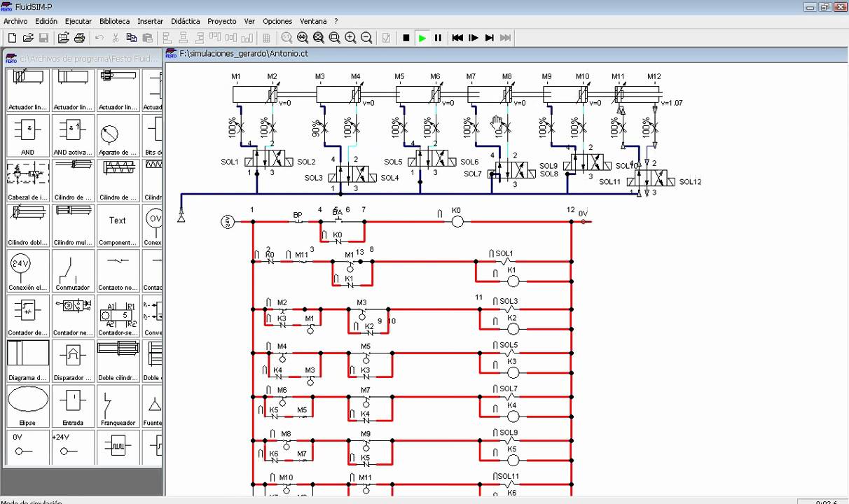
Task: Select the Elipse shape component
Action: coord(28,406)
